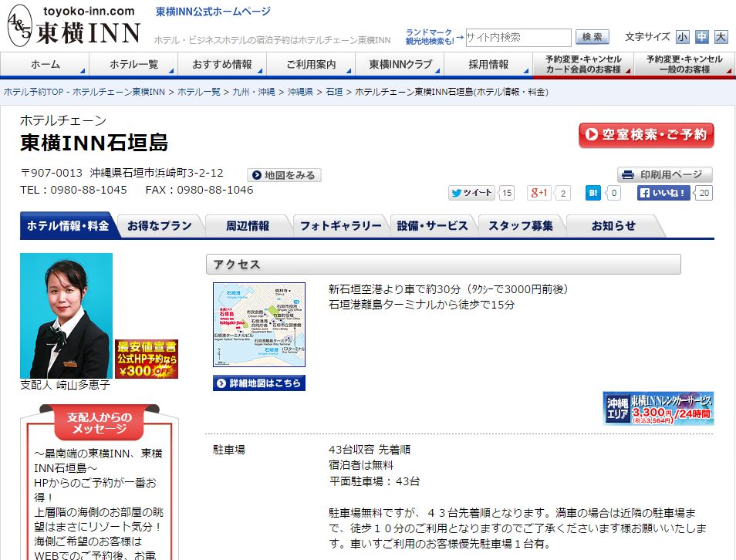The width and height of the screenshot is (736, 560).
Task: Open 予約変更・キャンセル 一般のお客様 menu
Action: point(684,64)
